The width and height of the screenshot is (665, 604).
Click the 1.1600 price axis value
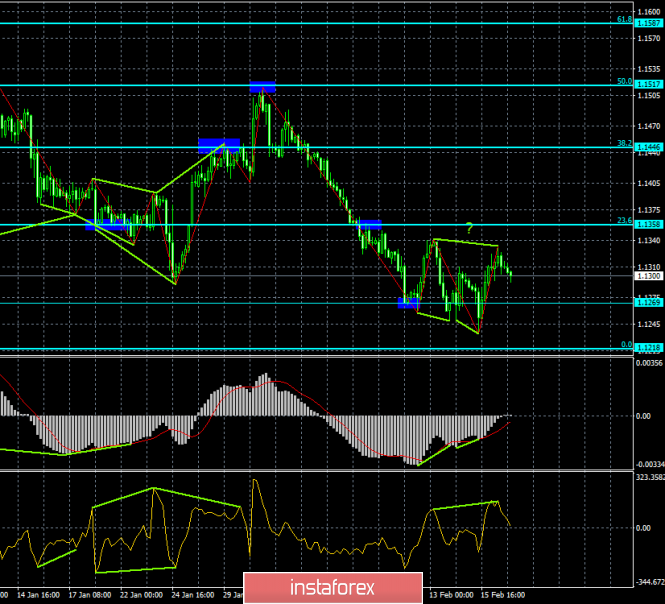649,12
